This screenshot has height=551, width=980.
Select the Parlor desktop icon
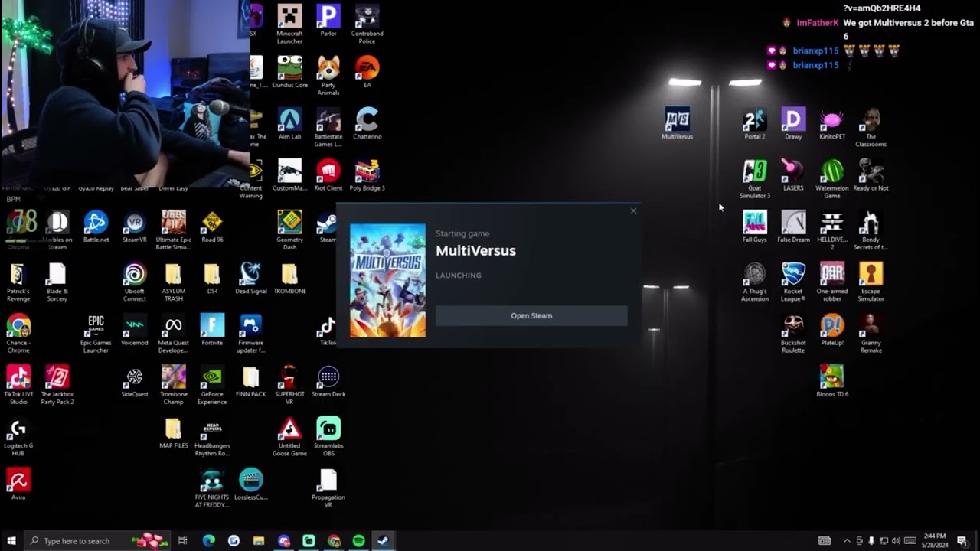tap(328, 20)
